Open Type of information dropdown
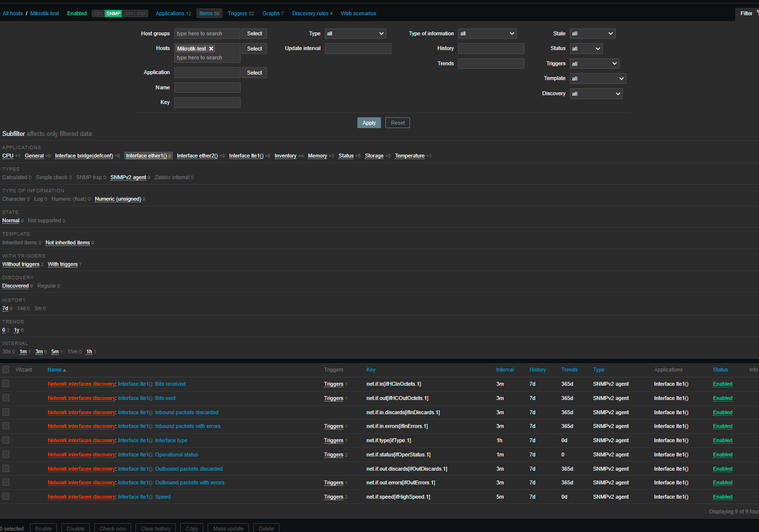Screen dimensions: 759x532 (x=487, y=33)
